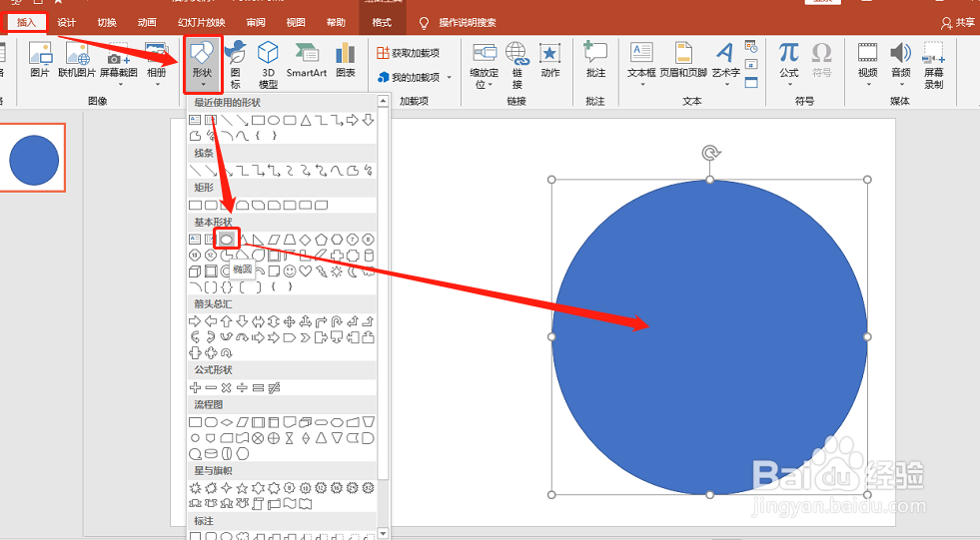Screen dimensions: 980x540
Task: Open 页眉和页脚 header and footer
Action: [x=683, y=60]
